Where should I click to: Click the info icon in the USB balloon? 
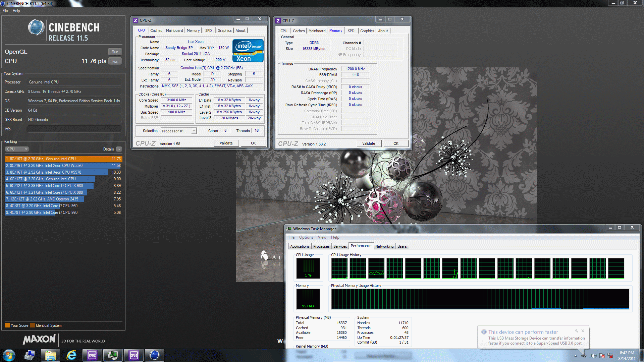[x=484, y=332]
